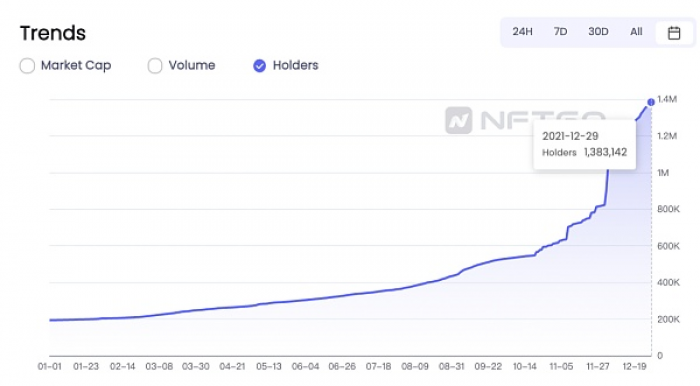Screen dimensions: 700x386
Task: Click the 07-18 x-axis label
Action: click(379, 366)
